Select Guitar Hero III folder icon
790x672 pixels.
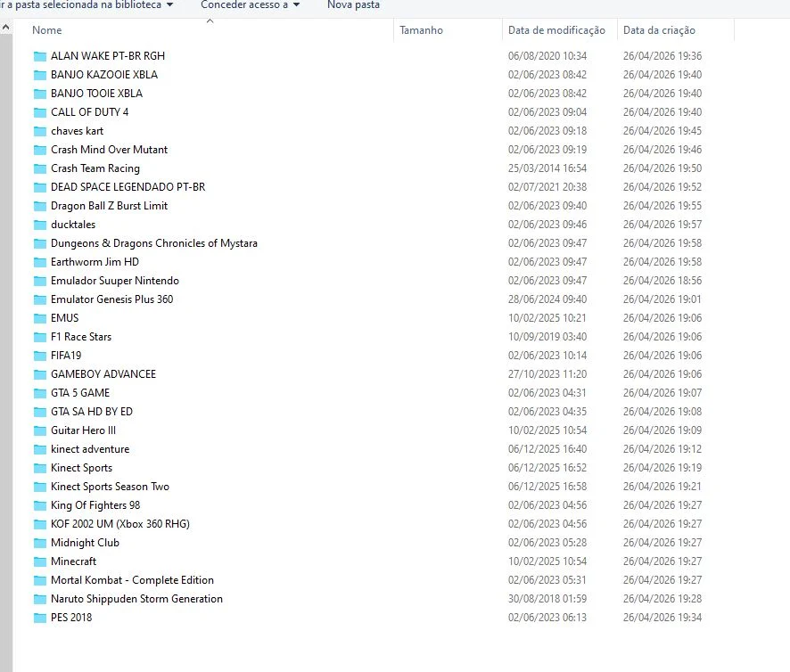[x=40, y=430]
